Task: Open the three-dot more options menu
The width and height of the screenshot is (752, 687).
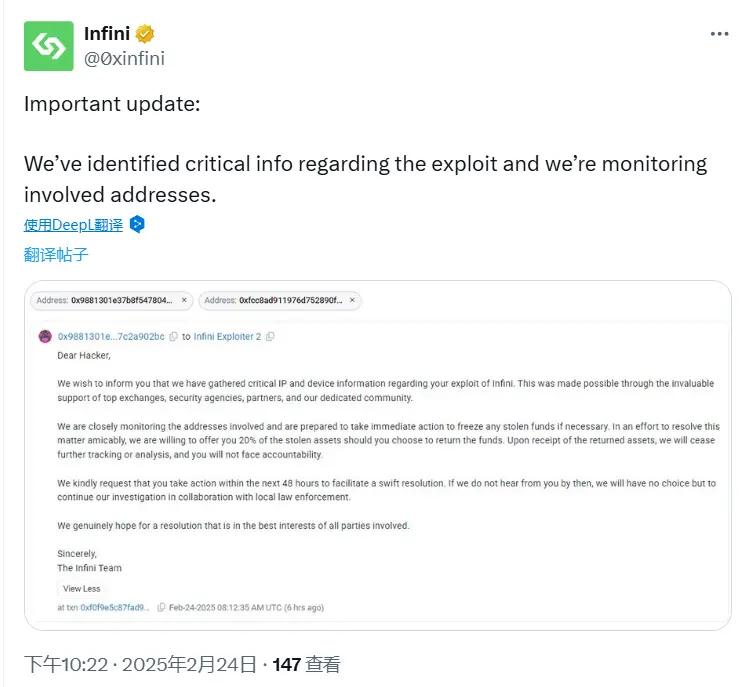Action: click(x=719, y=34)
